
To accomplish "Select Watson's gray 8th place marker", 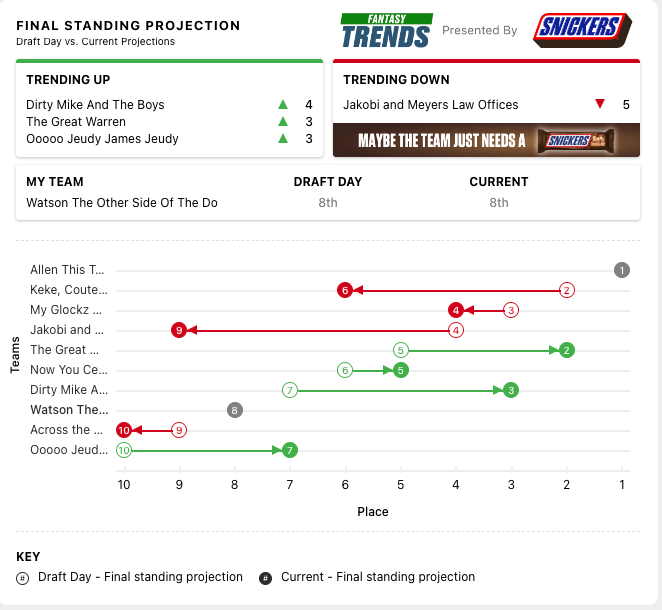I will [235, 410].
